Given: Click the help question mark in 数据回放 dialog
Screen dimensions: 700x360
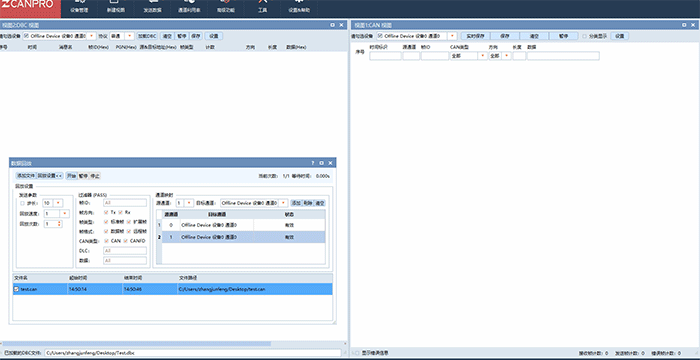Looking at the screenshot, I should click(312, 163).
